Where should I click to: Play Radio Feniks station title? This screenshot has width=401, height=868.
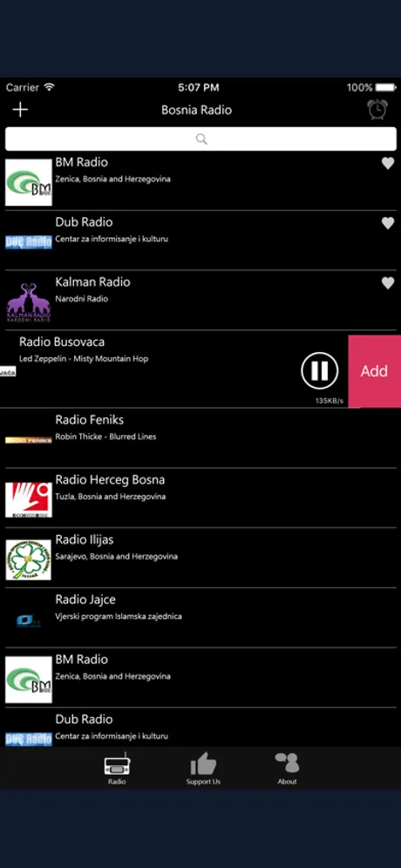point(89,419)
